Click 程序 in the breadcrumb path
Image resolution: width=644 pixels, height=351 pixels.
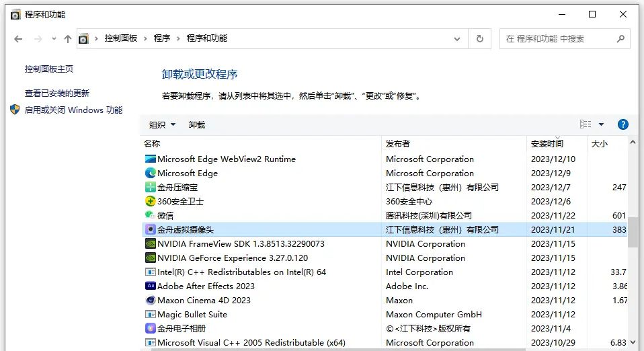[162, 38]
